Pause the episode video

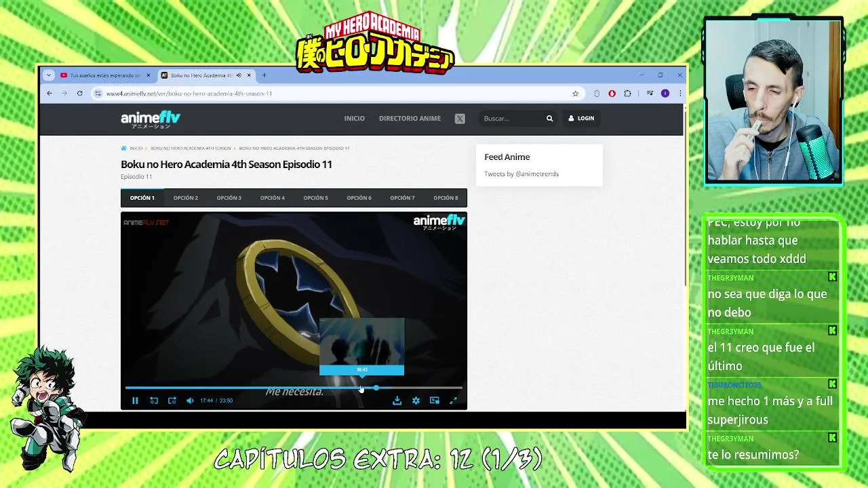(135, 401)
